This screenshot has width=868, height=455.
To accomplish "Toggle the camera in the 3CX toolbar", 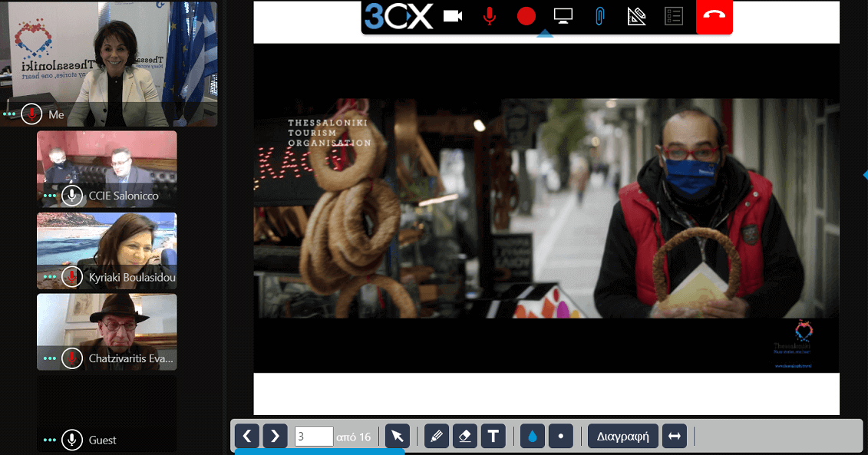I will [453, 16].
